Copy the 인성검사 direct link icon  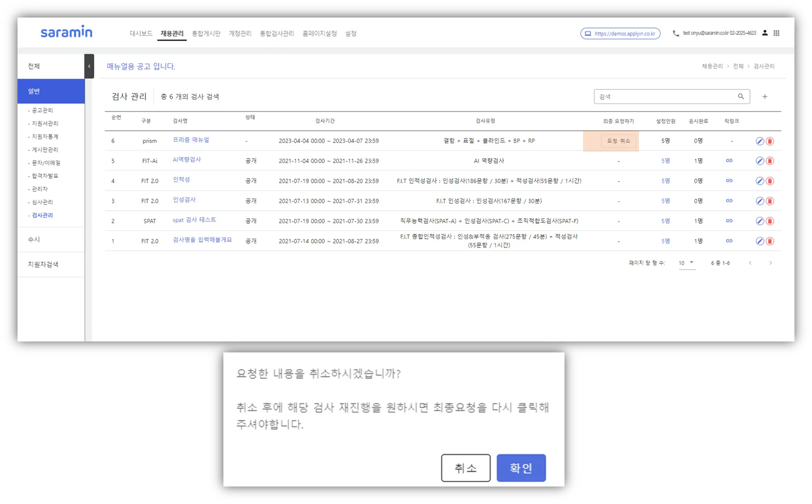point(729,201)
